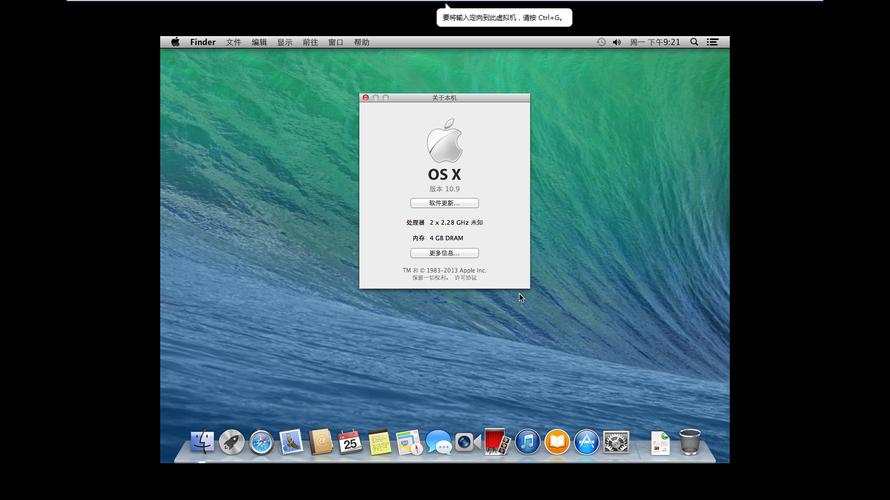Screen dimensions: 890x500
Task: Open iBooks orange book icon
Action: 557,442
